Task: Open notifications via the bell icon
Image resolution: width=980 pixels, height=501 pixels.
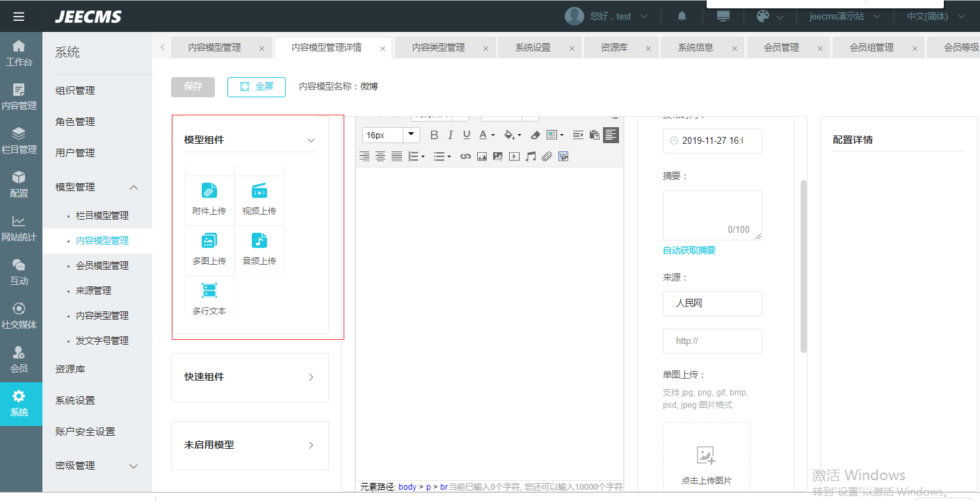Action: [x=682, y=16]
